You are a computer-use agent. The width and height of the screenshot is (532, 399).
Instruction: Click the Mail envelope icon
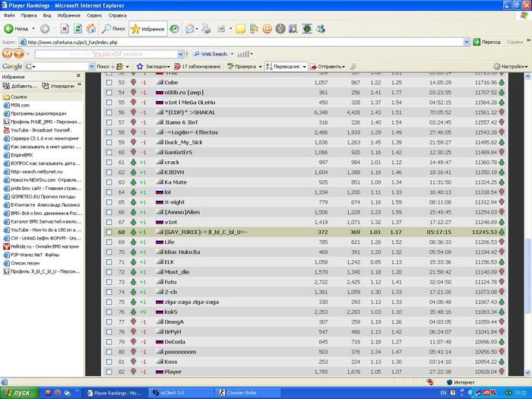point(189,29)
